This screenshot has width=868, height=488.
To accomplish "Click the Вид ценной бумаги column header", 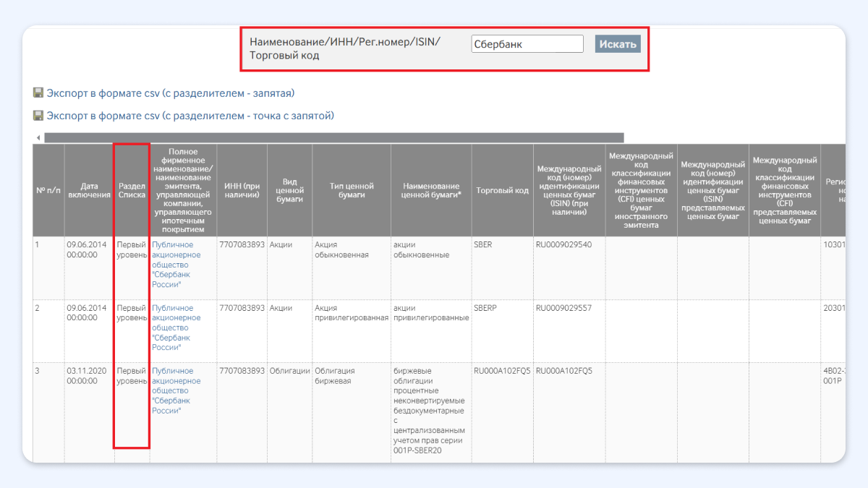I will click(289, 191).
